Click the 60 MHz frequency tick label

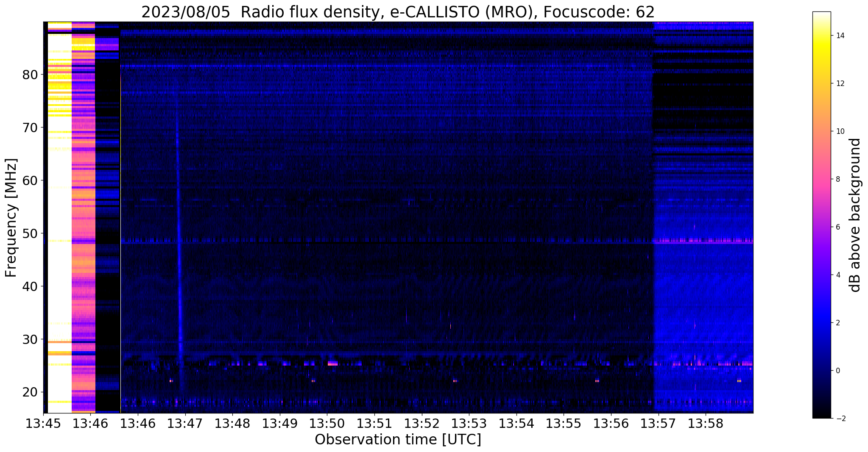pyautogui.click(x=30, y=180)
